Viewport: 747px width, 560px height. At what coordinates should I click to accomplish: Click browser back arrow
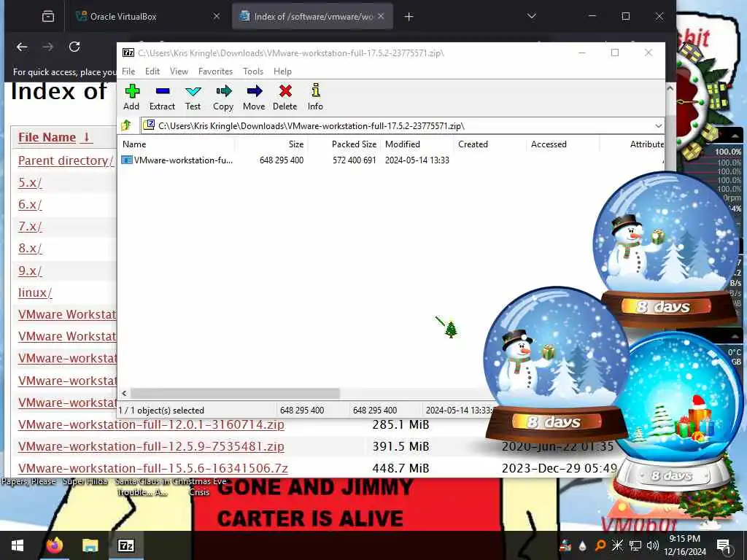click(22, 47)
